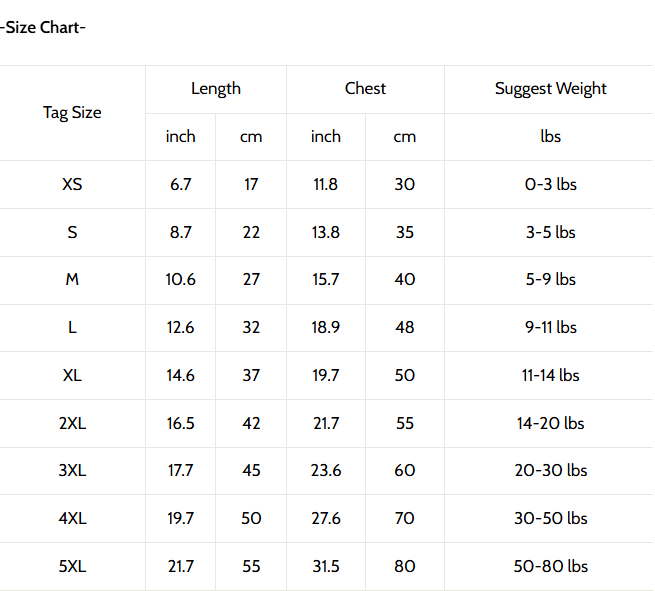Click the Tag Size column header

point(72,113)
